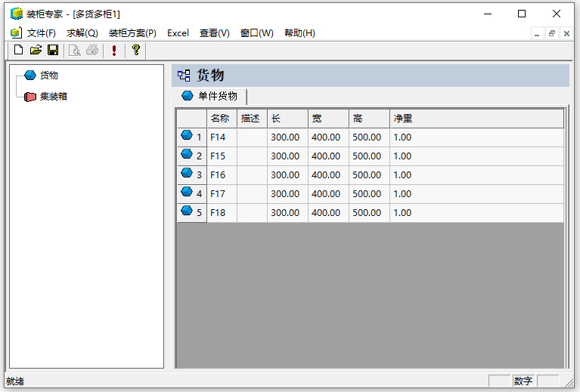Click the 300.00 length cell of F14

[x=288, y=137]
